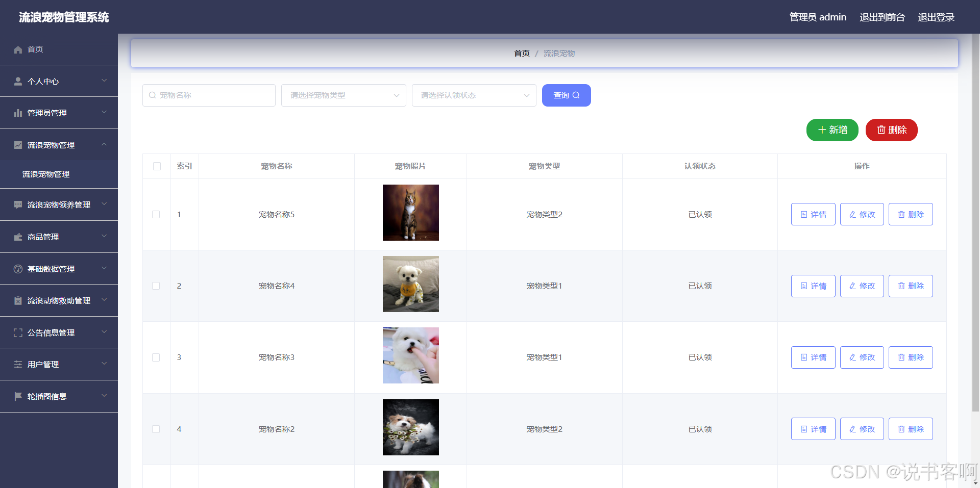
Task: Open the 轮播图信息 menu label
Action: point(47,397)
